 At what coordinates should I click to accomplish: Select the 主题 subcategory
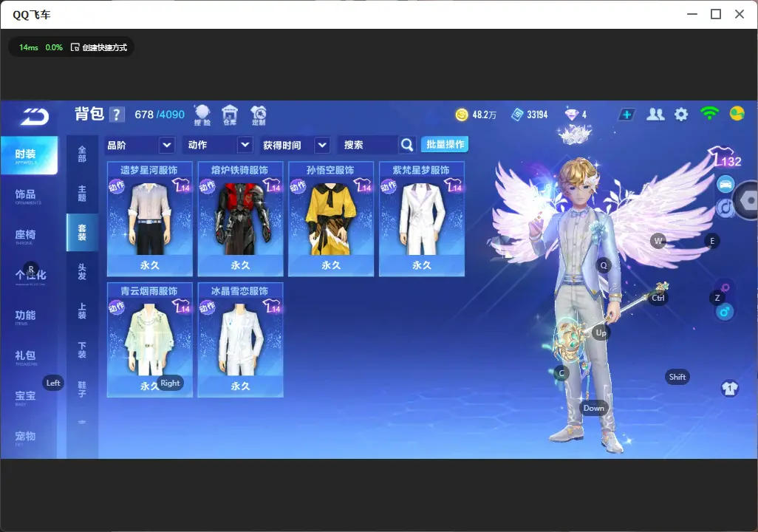tap(82, 194)
